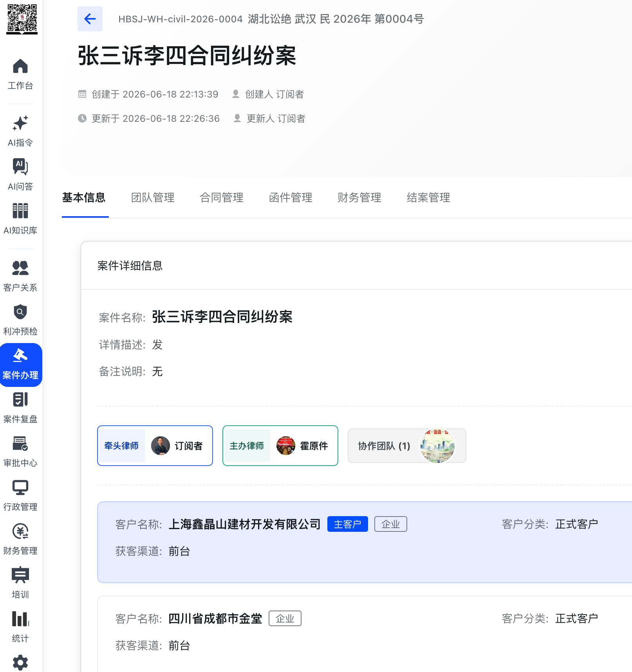Click page title 张三诉李四合同纠纷案
This screenshot has width=632, height=672.
tap(187, 56)
